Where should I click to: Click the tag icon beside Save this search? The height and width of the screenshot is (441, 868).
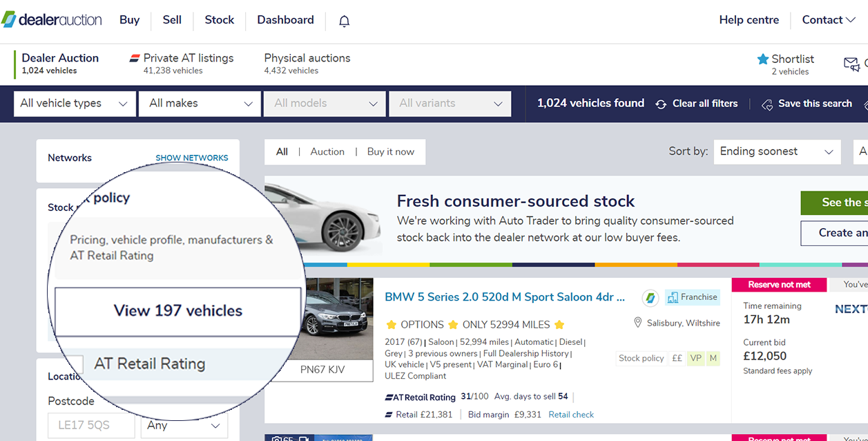767,104
